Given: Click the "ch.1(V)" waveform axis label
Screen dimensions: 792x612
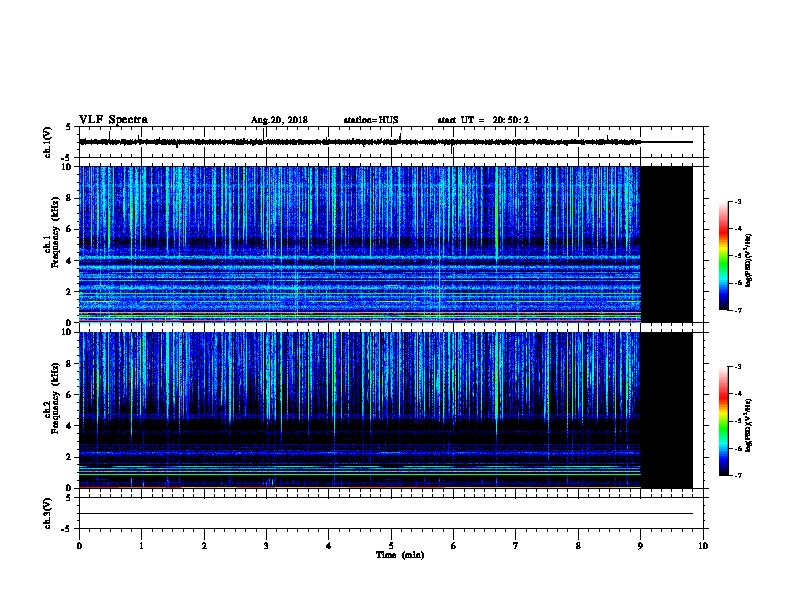Looking at the screenshot, I should click(x=48, y=142).
